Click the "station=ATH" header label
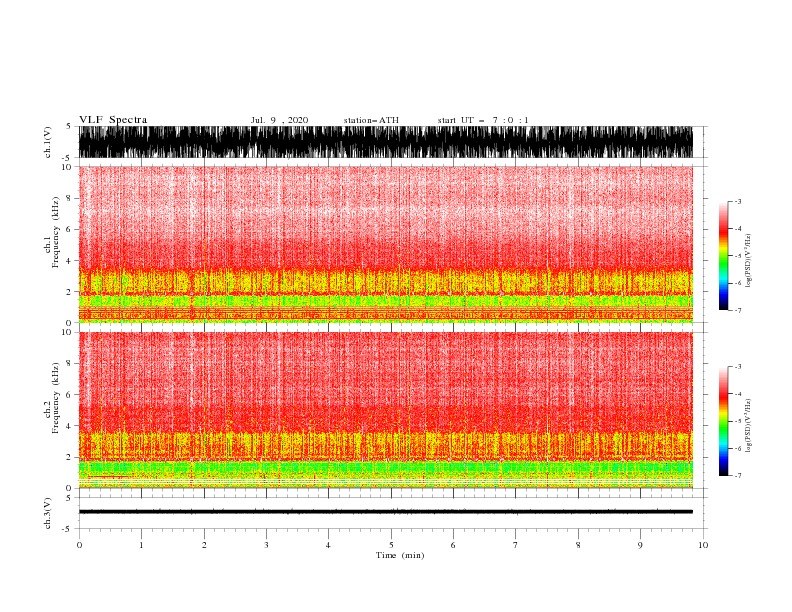792x612 pixels. [x=371, y=120]
